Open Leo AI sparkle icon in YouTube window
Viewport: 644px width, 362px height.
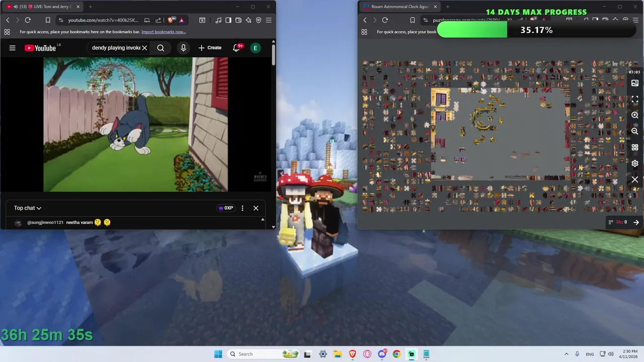click(249, 20)
